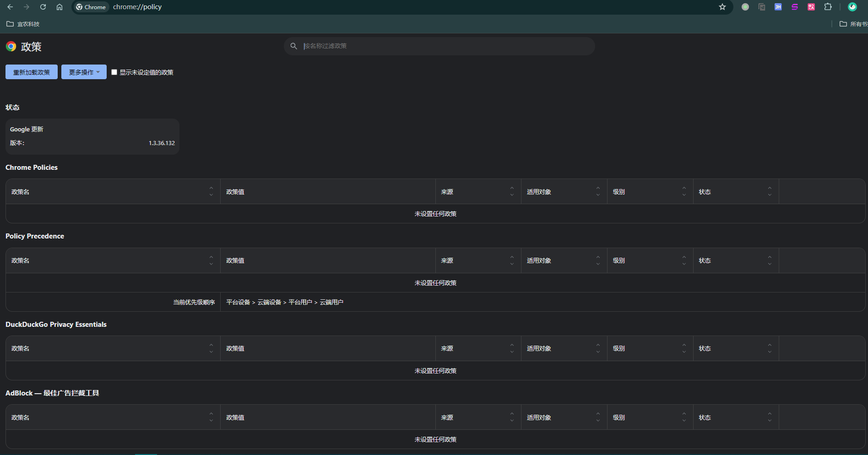Open the Extensions puzzle icon

click(828, 7)
